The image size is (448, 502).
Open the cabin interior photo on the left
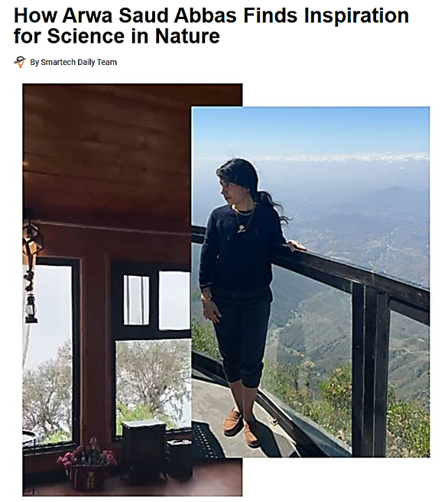107,290
